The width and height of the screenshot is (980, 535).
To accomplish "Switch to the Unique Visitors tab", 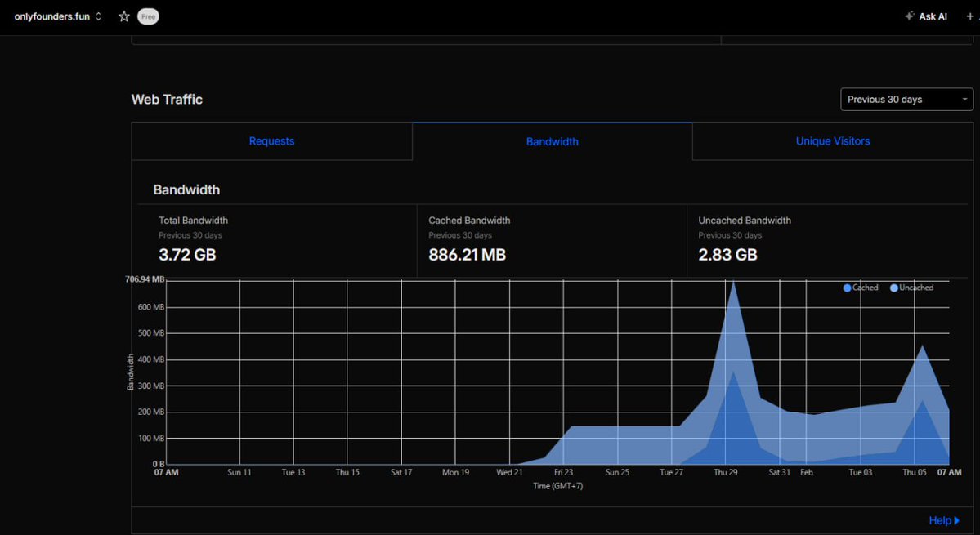I will point(833,141).
